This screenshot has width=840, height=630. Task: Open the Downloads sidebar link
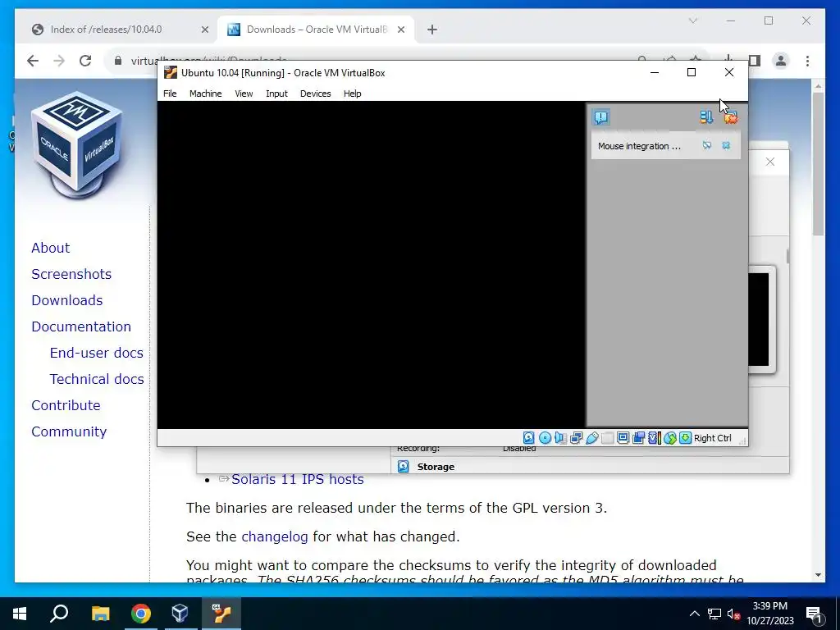[x=67, y=300]
